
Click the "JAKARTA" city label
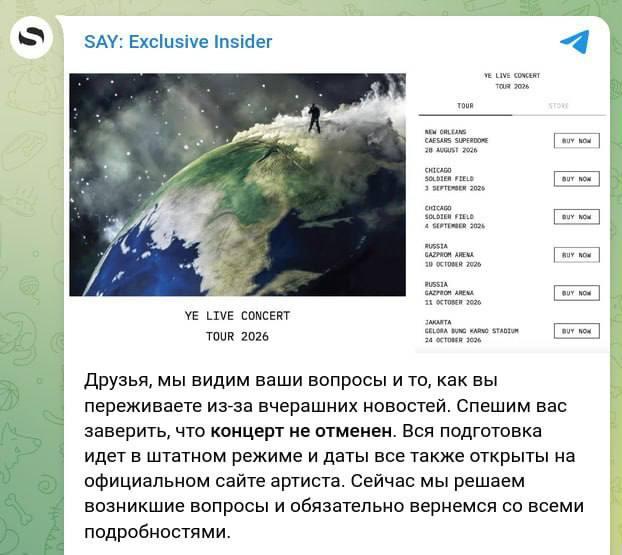point(438,322)
